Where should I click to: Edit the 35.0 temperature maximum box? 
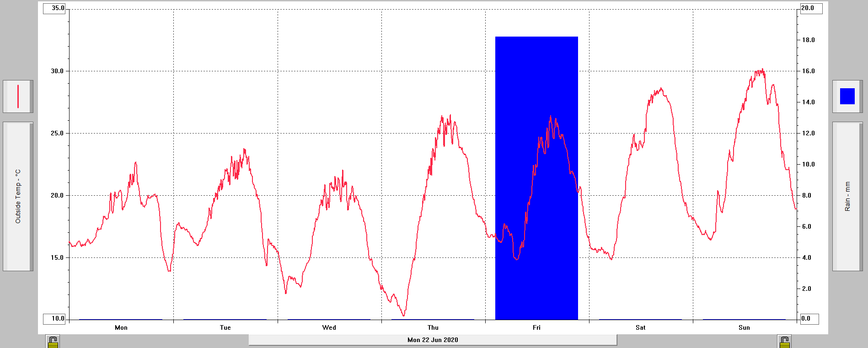pyautogui.click(x=55, y=8)
